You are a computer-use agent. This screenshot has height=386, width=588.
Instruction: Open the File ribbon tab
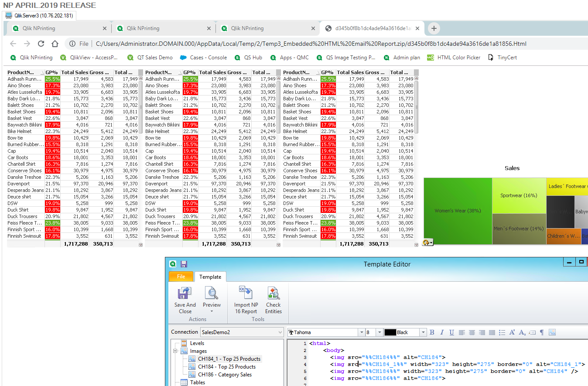coord(181,277)
